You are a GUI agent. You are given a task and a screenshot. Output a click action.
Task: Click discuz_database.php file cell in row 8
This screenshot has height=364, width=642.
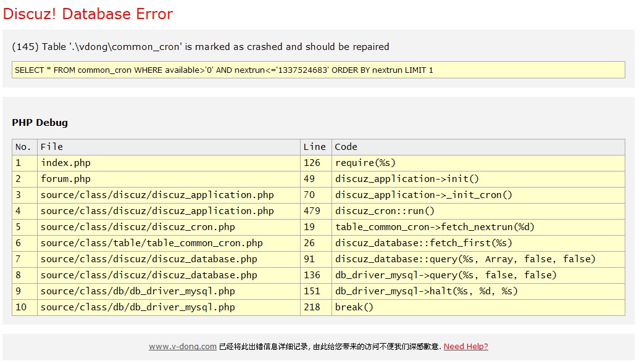[x=169, y=275]
